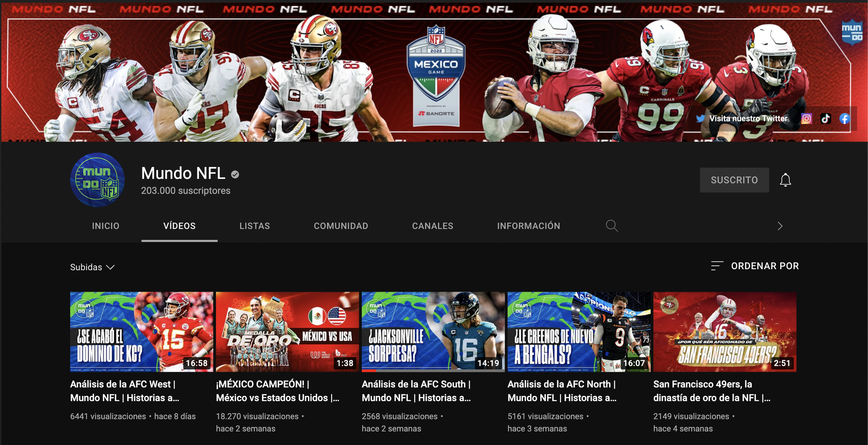Toggle subscription via SUSCRITO button
Image resolution: width=868 pixels, height=445 pixels.
734,180
